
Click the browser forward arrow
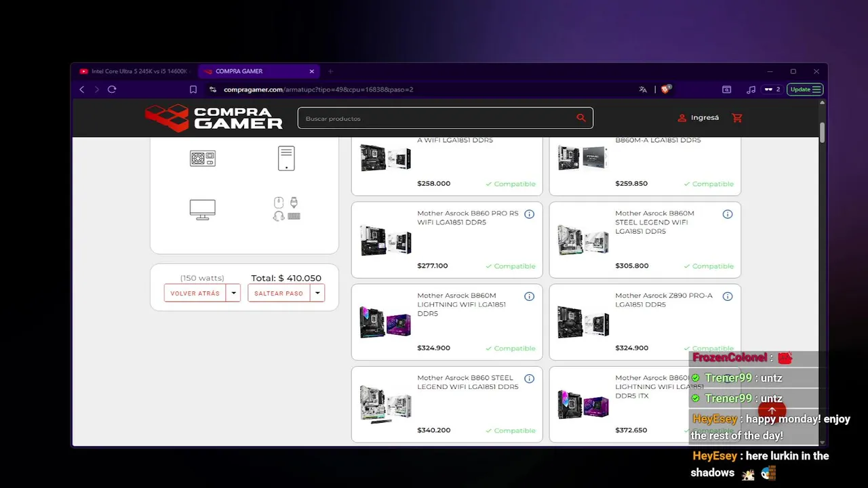(97, 89)
